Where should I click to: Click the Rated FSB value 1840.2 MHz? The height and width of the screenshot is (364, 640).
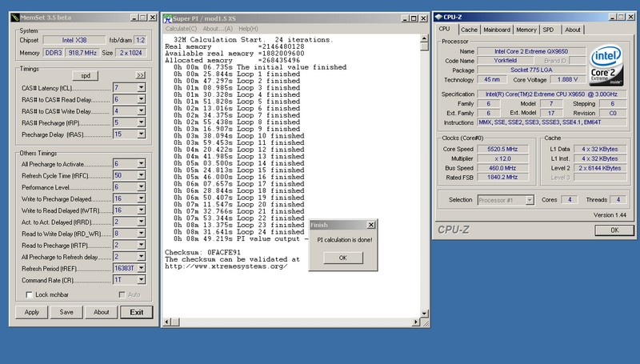tap(502, 177)
